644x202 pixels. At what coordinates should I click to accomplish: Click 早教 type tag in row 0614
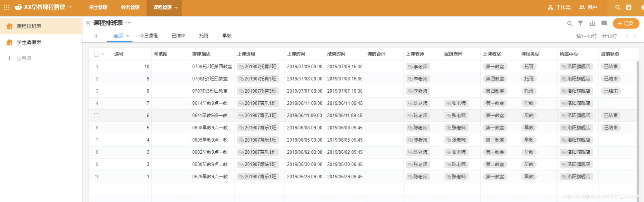(529, 103)
